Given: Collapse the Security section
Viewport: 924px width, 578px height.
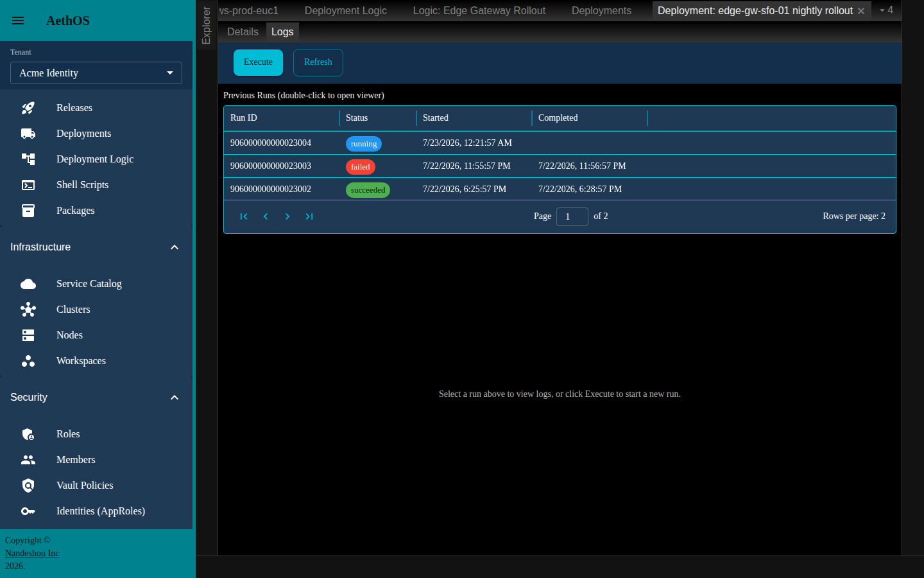Looking at the screenshot, I should [x=175, y=398].
